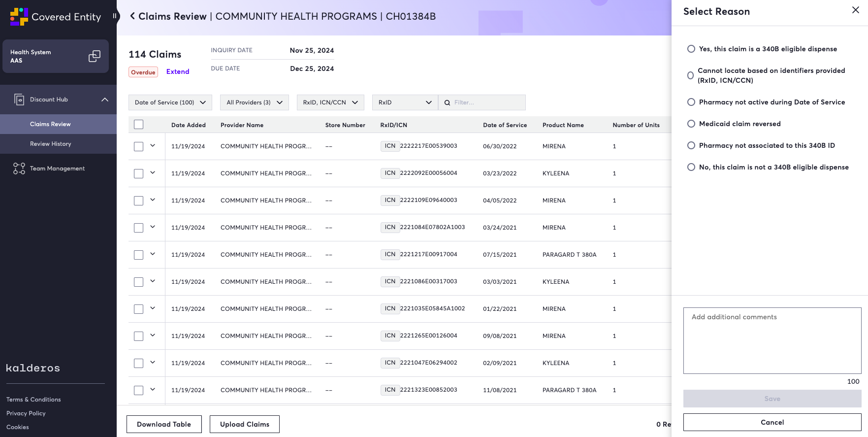Open the Cookies link

click(x=18, y=427)
